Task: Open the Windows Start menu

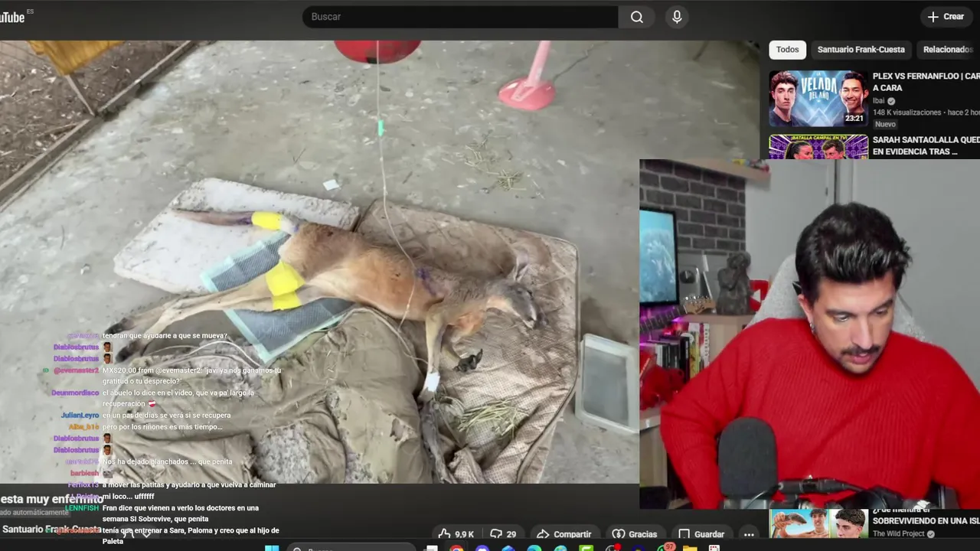Action: coord(272,549)
